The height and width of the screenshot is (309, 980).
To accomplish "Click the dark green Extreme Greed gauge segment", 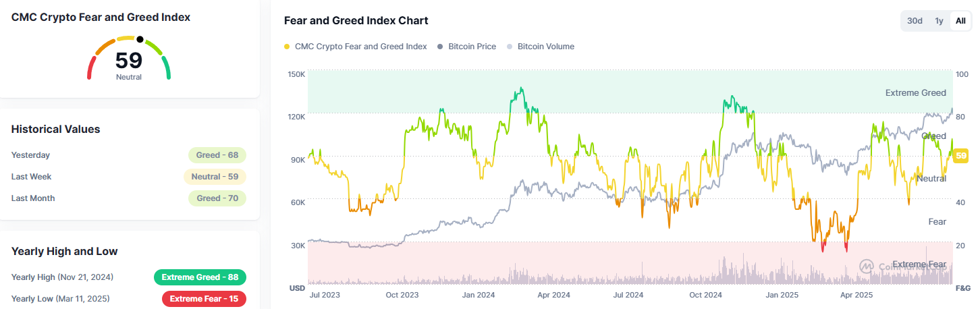I will (x=167, y=67).
